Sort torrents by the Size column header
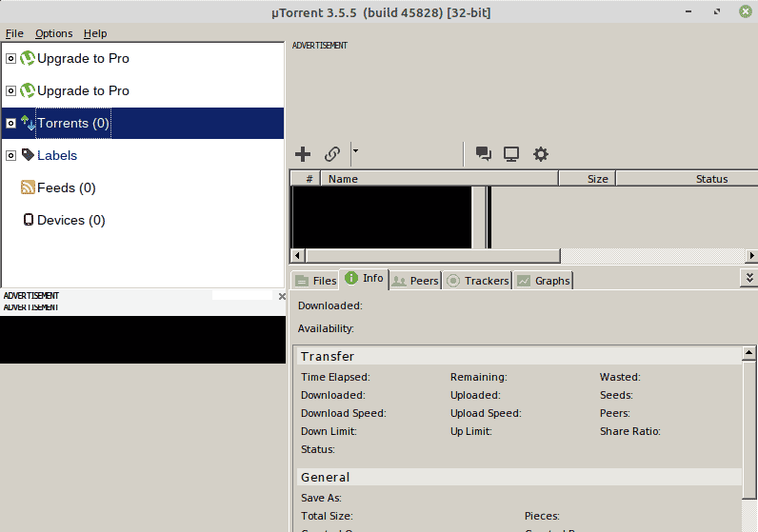This screenshot has width=758, height=532. [588, 178]
